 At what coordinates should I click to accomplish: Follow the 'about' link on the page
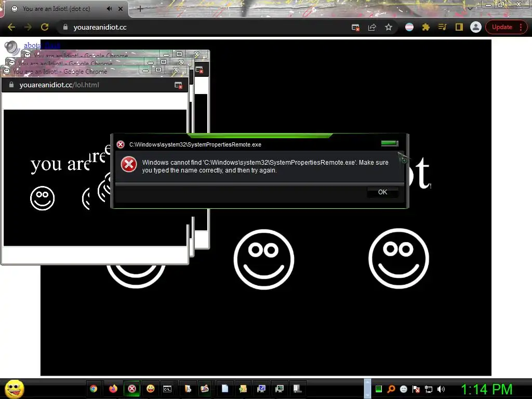pos(32,45)
